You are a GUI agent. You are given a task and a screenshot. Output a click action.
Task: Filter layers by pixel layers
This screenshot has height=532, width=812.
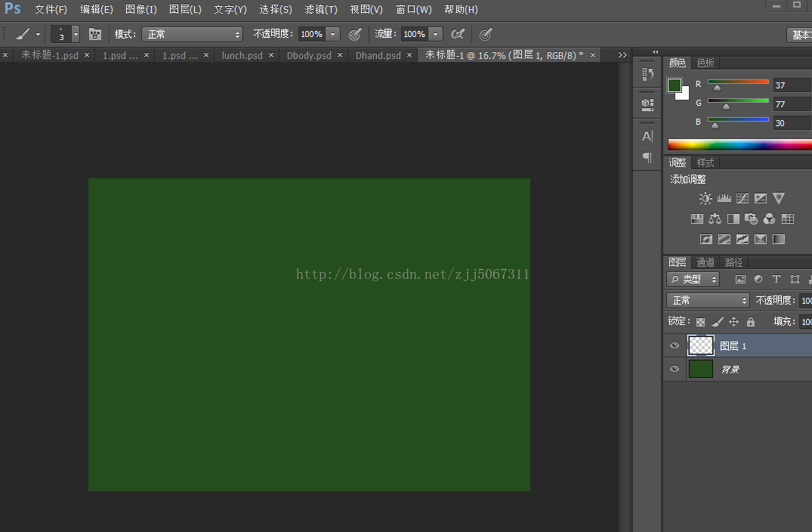740,279
